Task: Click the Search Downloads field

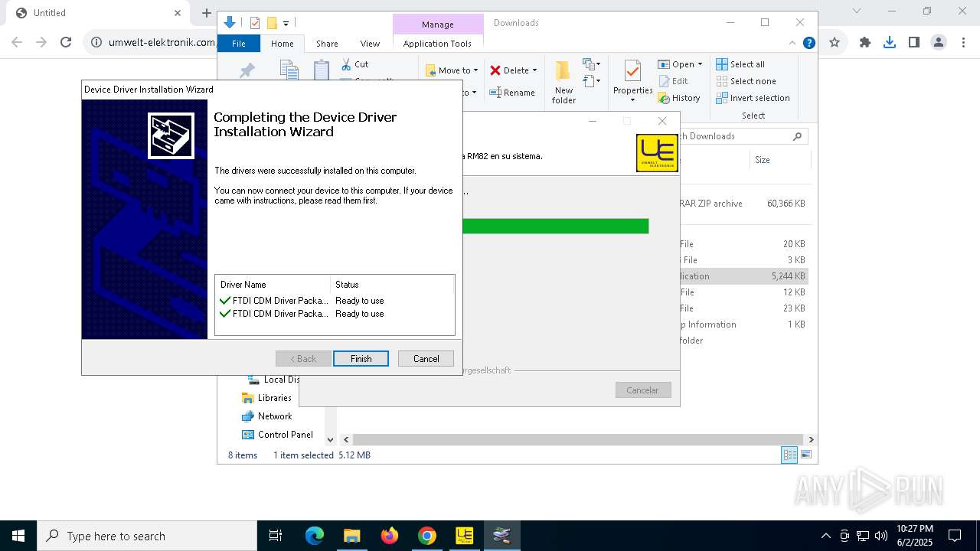Action: coord(744,136)
